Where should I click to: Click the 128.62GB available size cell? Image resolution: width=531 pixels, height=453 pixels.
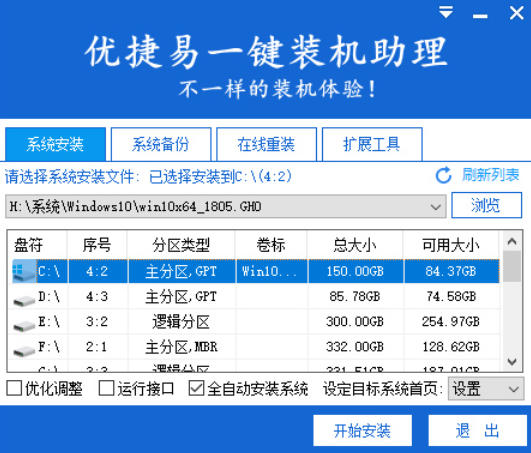click(x=451, y=347)
